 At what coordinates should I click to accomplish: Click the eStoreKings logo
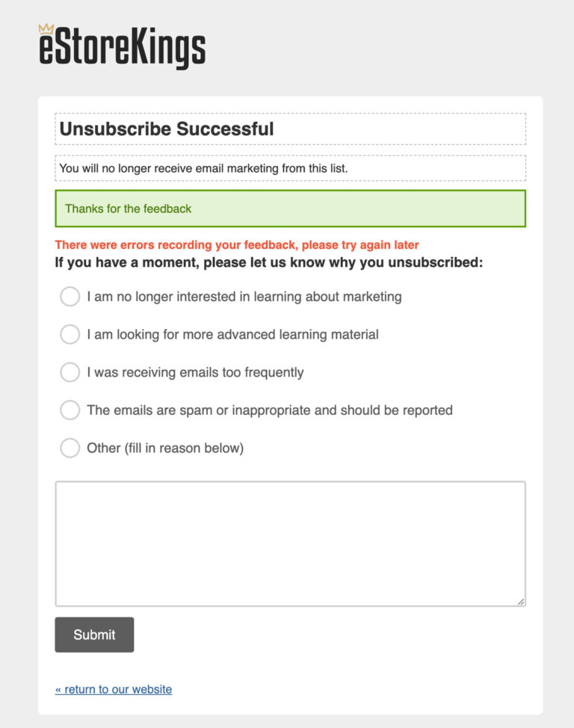pyautogui.click(x=122, y=48)
